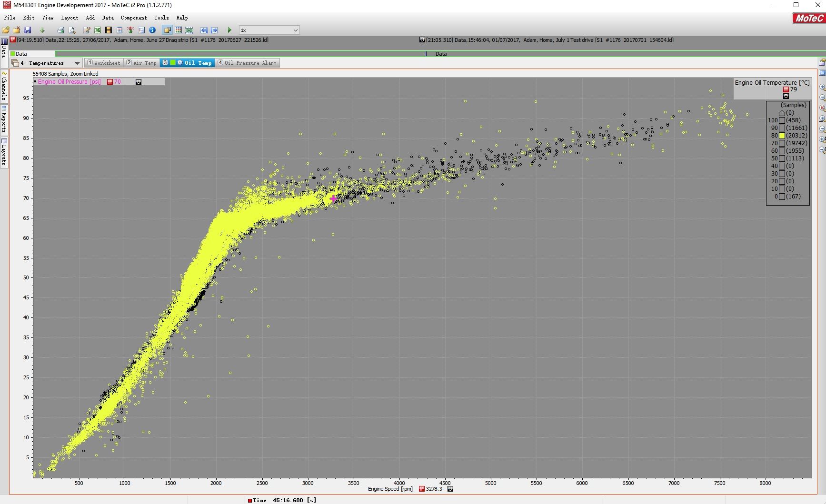Select the June 27 Drag strip data file
The width and height of the screenshot is (826, 504).
tap(142, 40)
